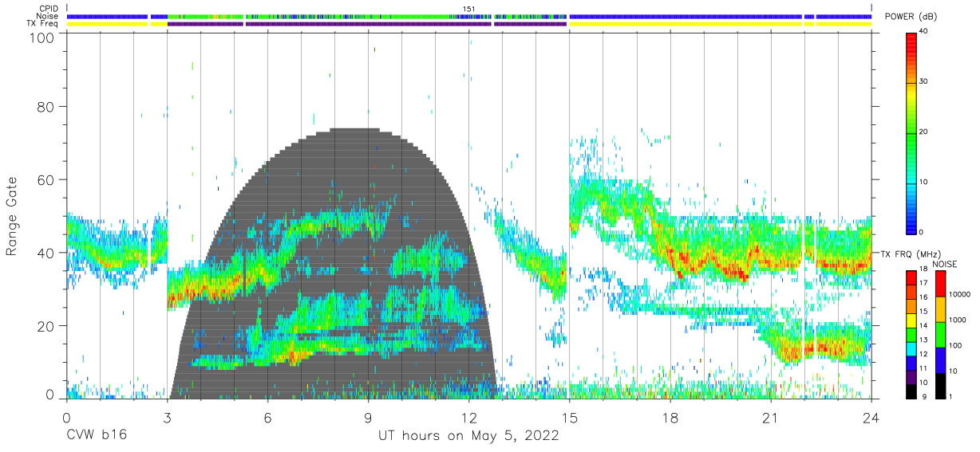Screen dimensions: 980x452
Task: Click the UT hours on May 5, 2022 title
Action: point(468,436)
